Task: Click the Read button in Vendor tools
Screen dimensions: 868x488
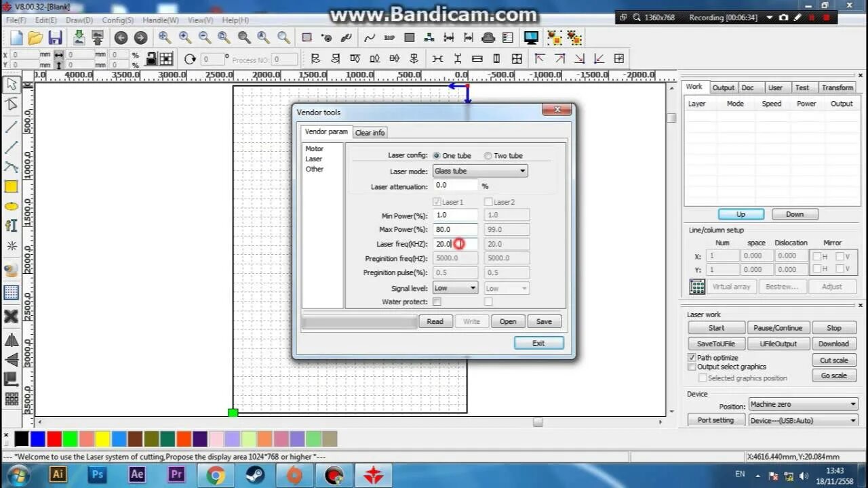Action: (435, 321)
